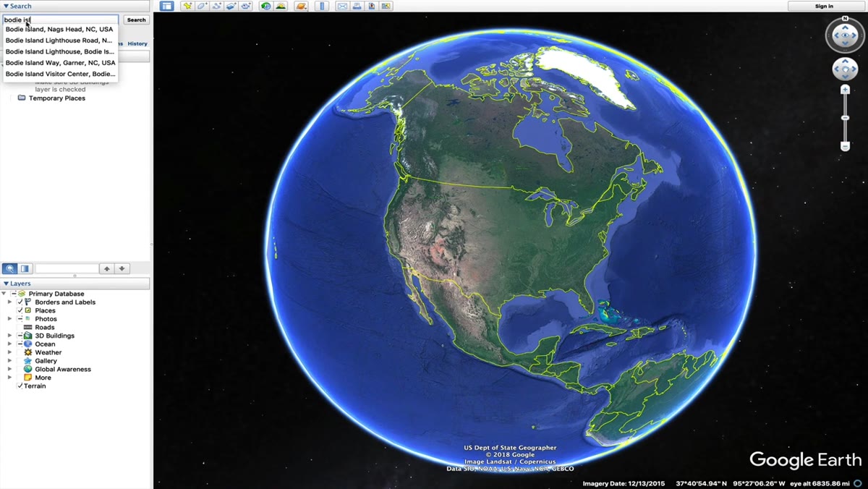Click the Print icon
The image size is (868, 489).
point(357,6)
